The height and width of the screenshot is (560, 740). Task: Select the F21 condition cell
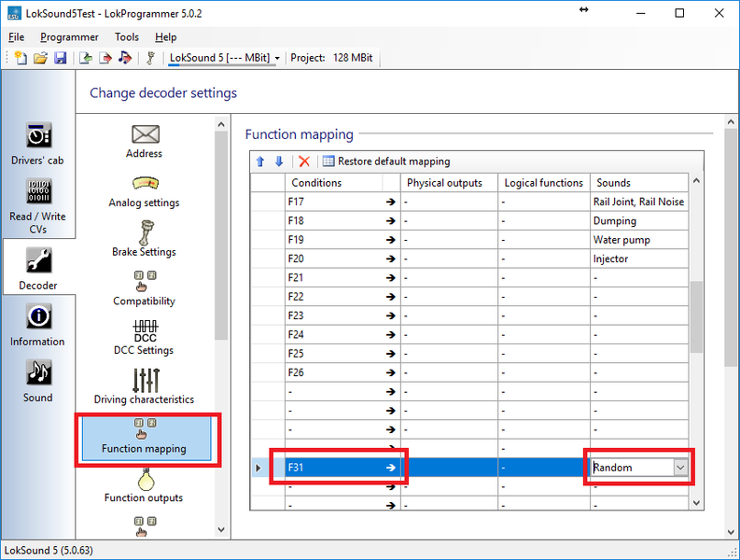click(x=342, y=277)
